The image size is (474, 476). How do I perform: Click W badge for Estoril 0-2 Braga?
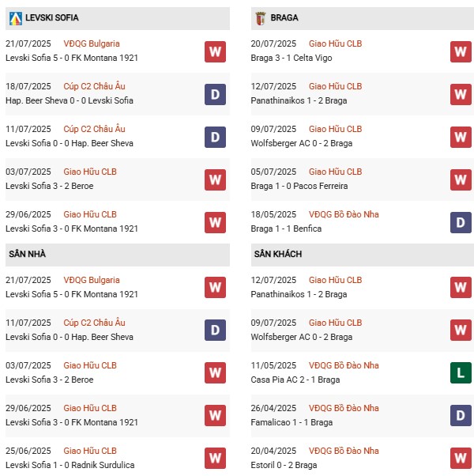(461, 458)
